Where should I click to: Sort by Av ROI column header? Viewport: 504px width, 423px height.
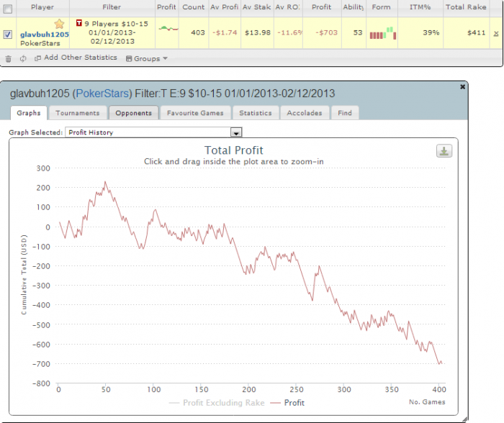click(288, 7)
